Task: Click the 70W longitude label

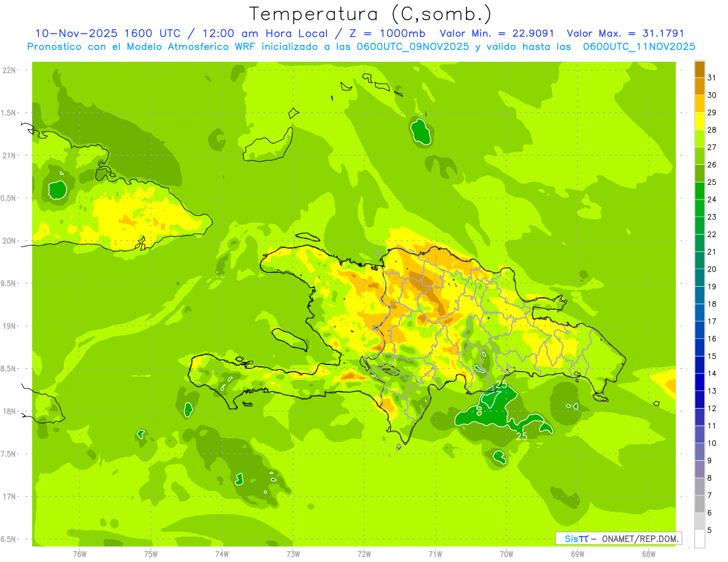Action: click(x=507, y=555)
